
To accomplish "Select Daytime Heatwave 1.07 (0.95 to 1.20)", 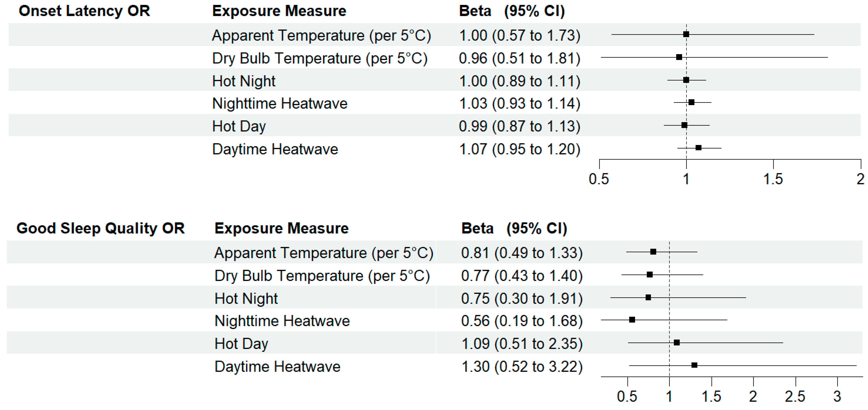I will click(x=520, y=149).
